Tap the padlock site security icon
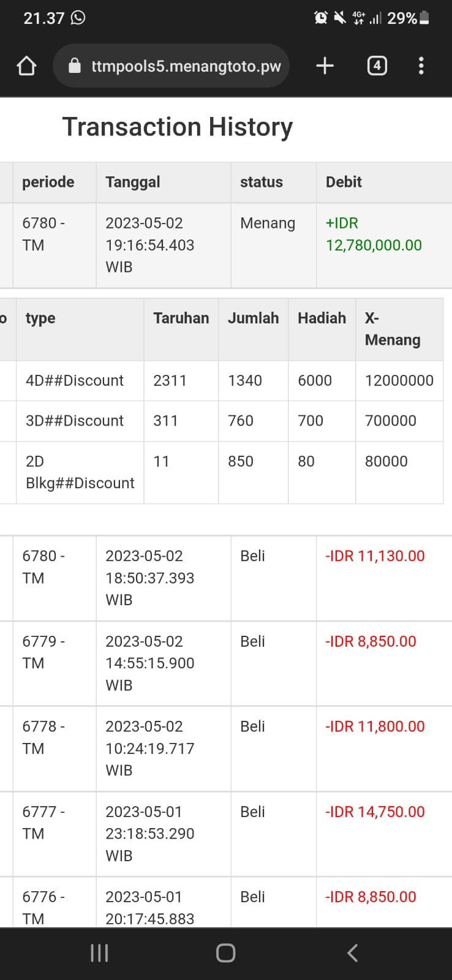This screenshot has width=452, height=980. point(75,66)
